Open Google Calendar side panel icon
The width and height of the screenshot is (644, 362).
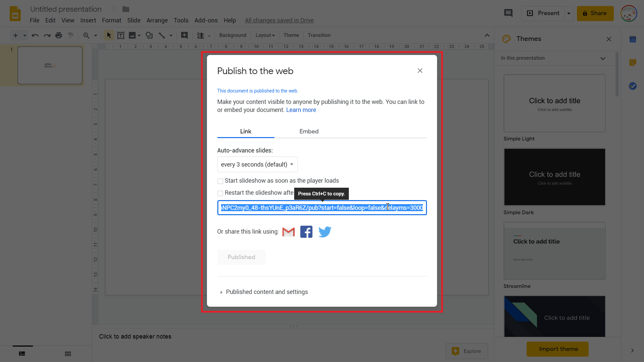pos(633,39)
